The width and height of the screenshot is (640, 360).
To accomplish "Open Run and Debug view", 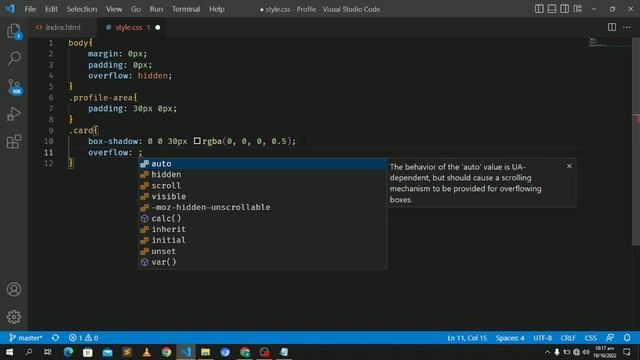I will [x=14, y=114].
